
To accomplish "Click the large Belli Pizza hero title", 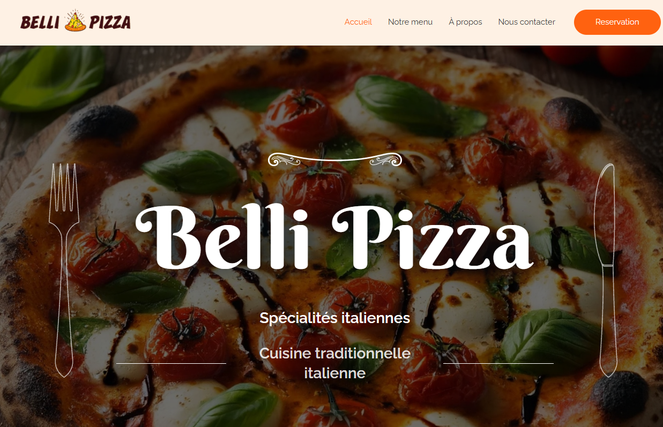I will coord(334,237).
